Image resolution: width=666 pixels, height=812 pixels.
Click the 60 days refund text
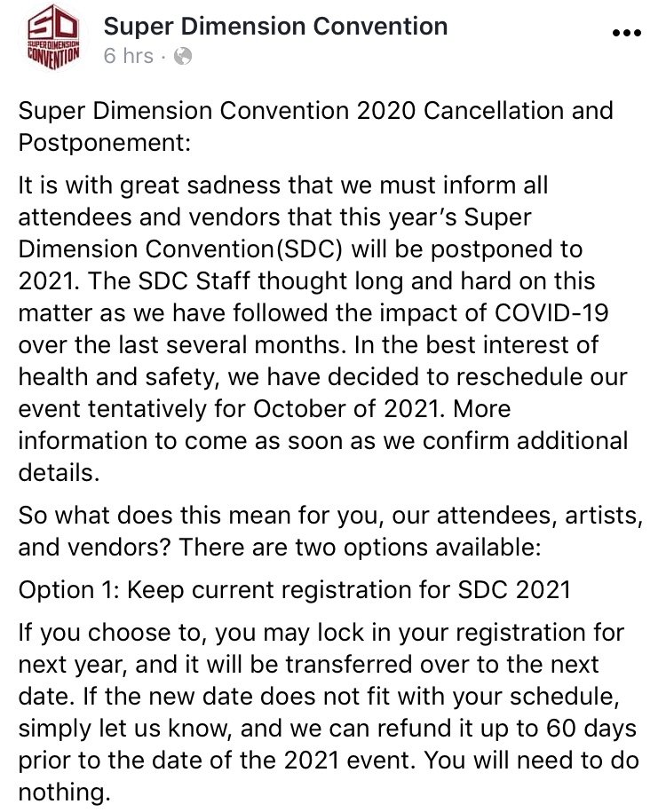tap(591, 729)
